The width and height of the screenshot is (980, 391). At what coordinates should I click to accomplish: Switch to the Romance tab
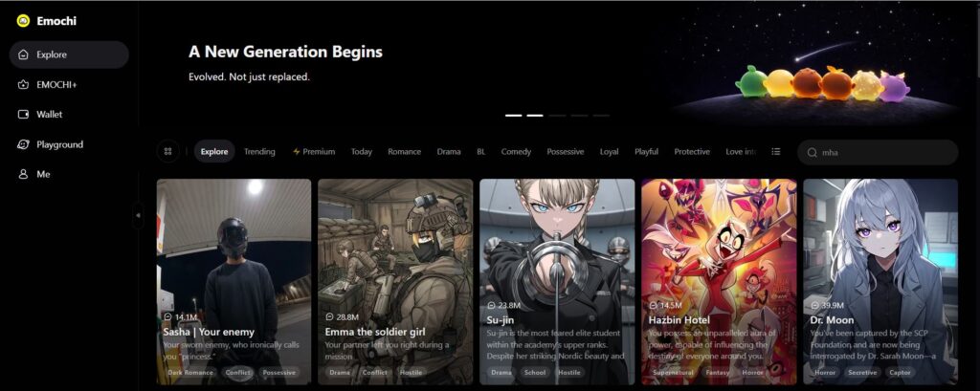(405, 151)
